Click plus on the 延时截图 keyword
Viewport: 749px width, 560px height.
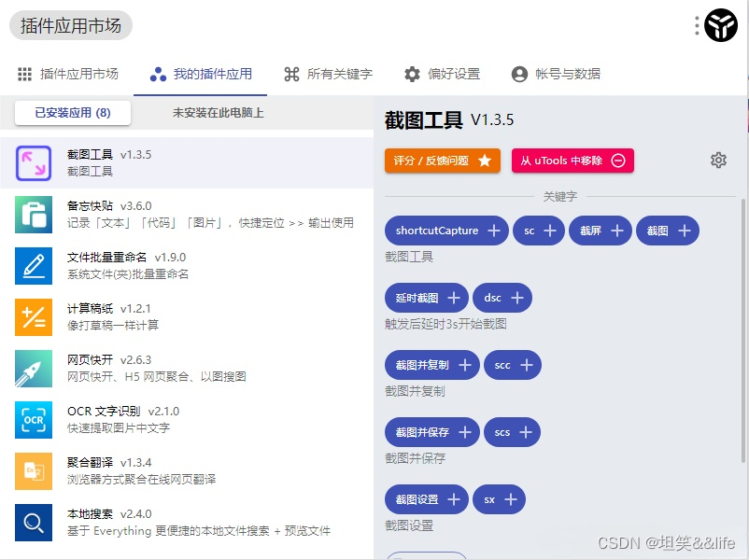click(454, 298)
